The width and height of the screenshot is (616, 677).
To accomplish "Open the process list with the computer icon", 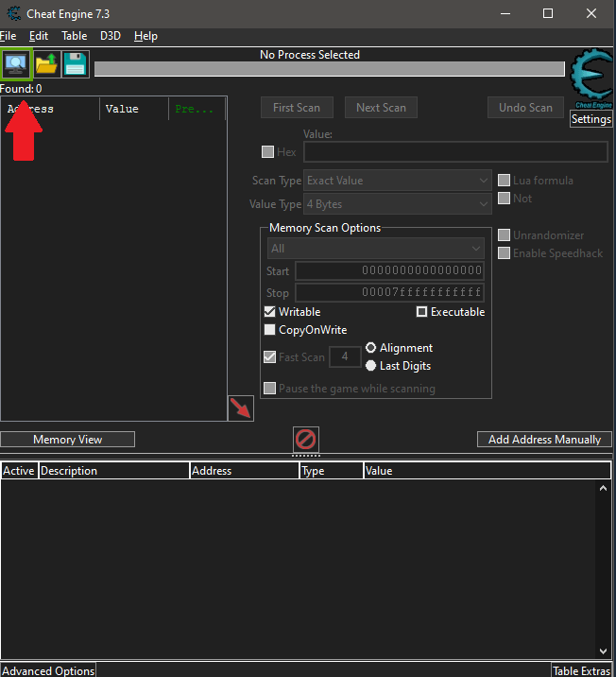I will (16, 64).
